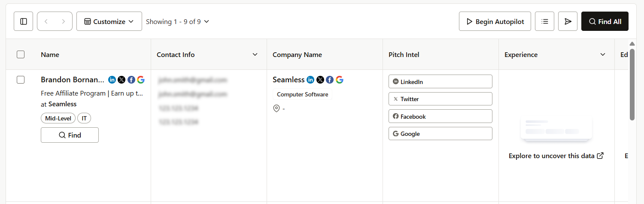Expand the Experience column dropdown chevron
Image resolution: width=644 pixels, height=204 pixels.
pos(603,54)
